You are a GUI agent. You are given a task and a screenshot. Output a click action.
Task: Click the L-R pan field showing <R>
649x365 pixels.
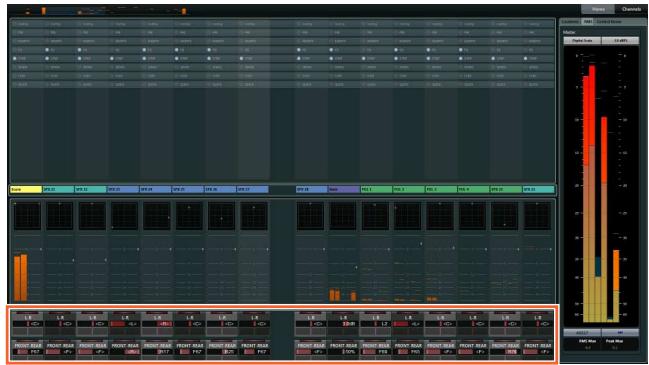[157, 324]
